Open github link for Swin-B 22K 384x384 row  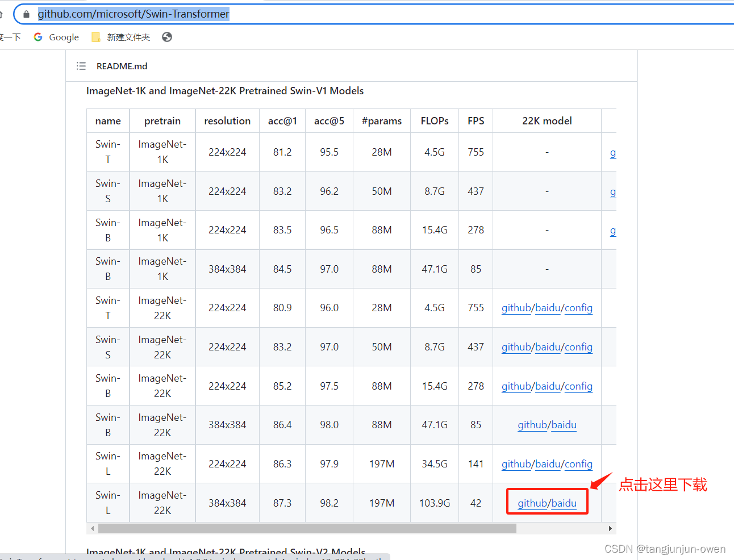pyautogui.click(x=532, y=425)
